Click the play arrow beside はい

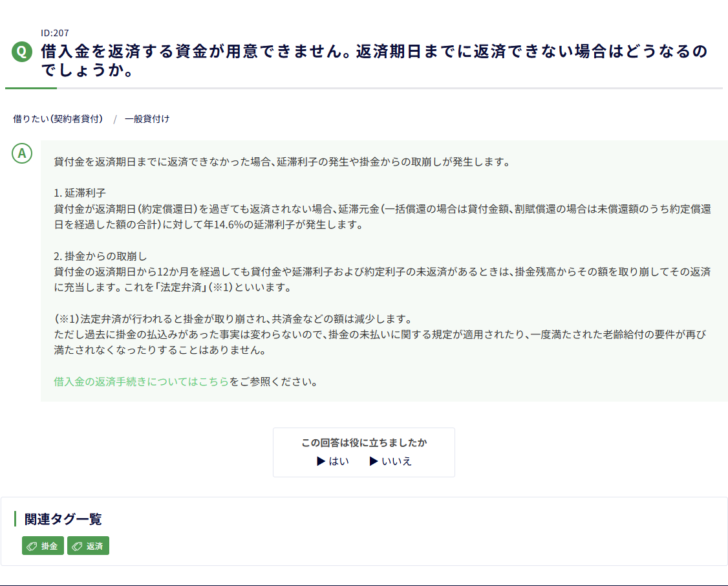click(x=321, y=461)
